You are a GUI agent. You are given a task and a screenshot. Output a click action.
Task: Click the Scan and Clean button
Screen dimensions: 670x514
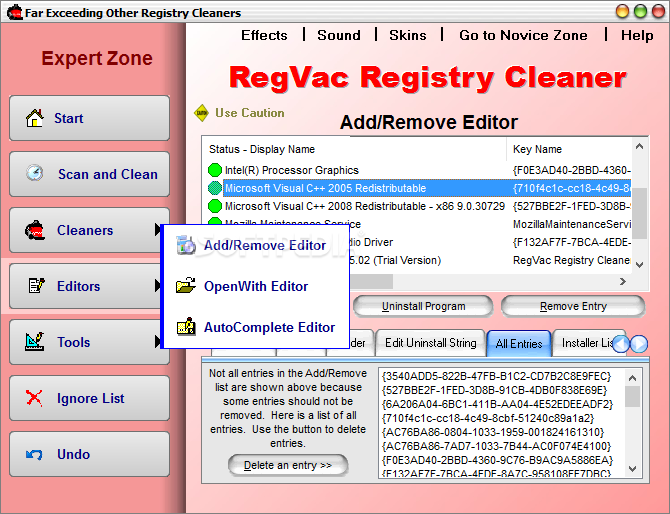point(89,174)
